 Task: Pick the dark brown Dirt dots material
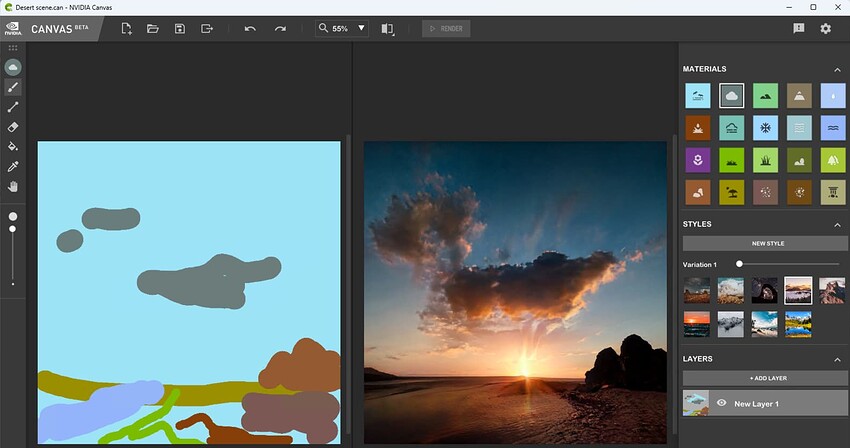(x=799, y=192)
